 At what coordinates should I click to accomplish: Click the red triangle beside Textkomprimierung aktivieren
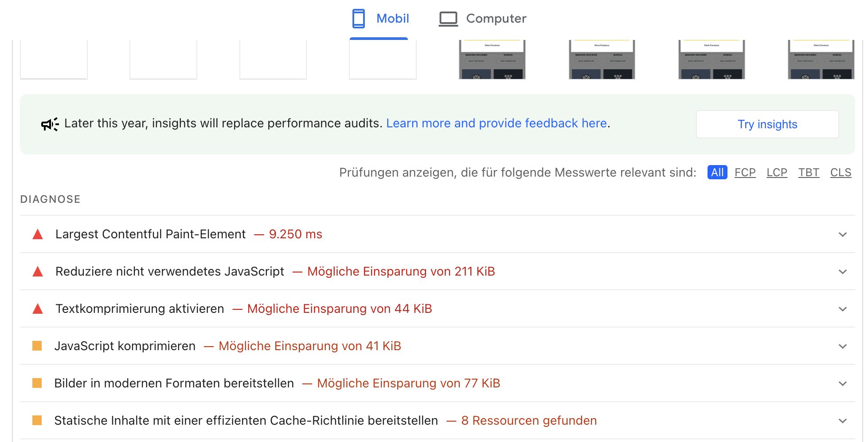pyautogui.click(x=38, y=308)
